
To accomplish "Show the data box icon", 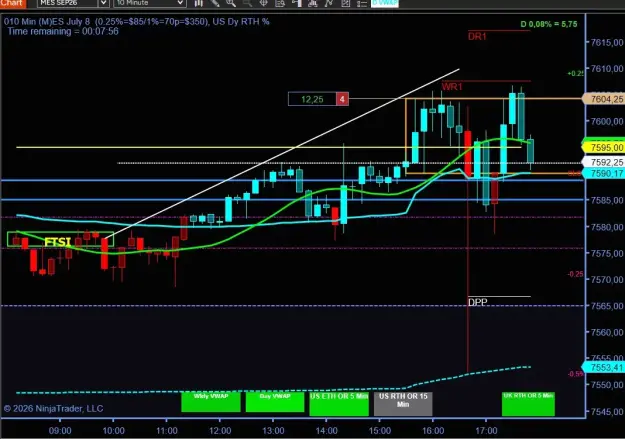I will coord(280,3).
